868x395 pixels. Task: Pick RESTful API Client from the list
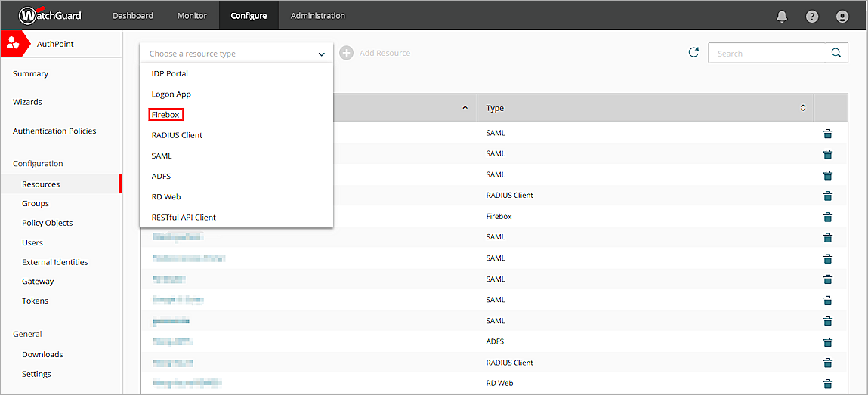[x=184, y=218]
